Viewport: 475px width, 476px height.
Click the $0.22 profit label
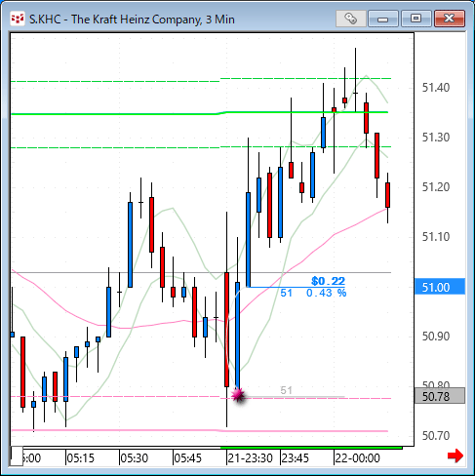point(328,281)
